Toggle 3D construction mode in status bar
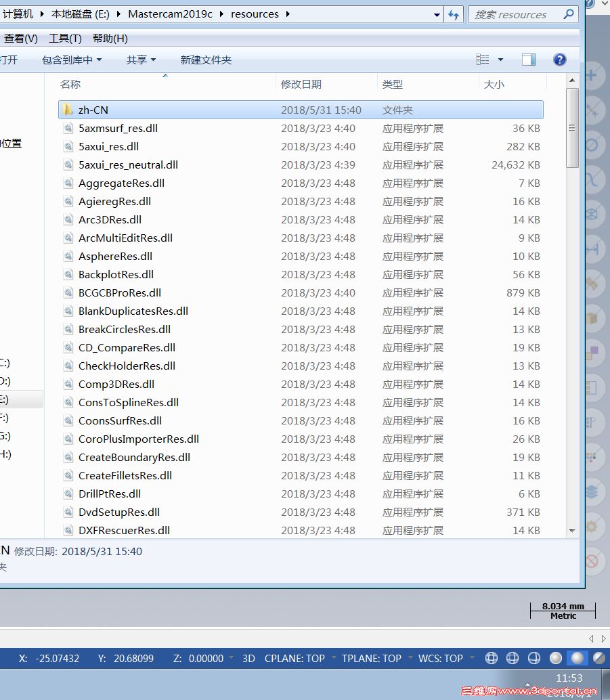This screenshot has height=700, width=610. (x=248, y=659)
